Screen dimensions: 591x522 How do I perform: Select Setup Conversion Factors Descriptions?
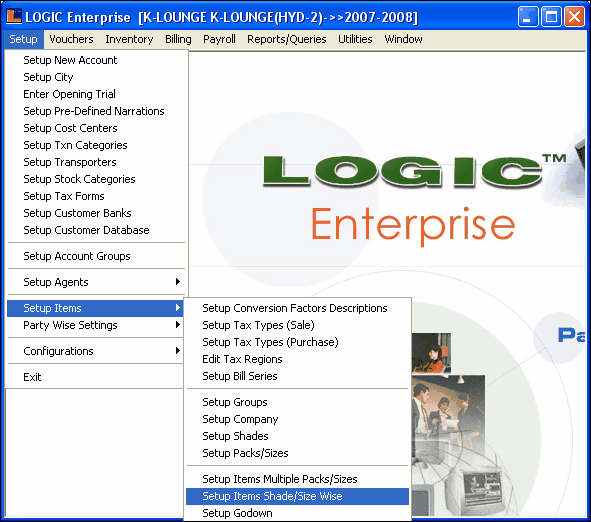(297, 308)
